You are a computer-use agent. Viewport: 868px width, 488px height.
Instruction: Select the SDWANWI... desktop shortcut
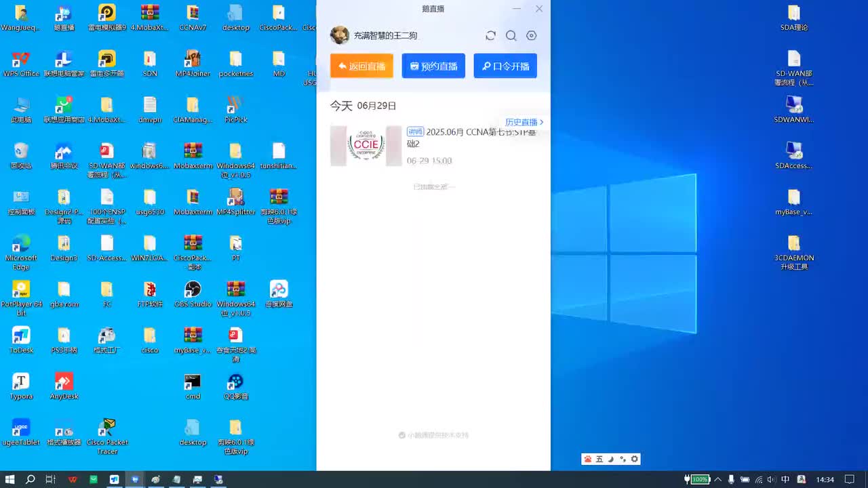(x=794, y=110)
